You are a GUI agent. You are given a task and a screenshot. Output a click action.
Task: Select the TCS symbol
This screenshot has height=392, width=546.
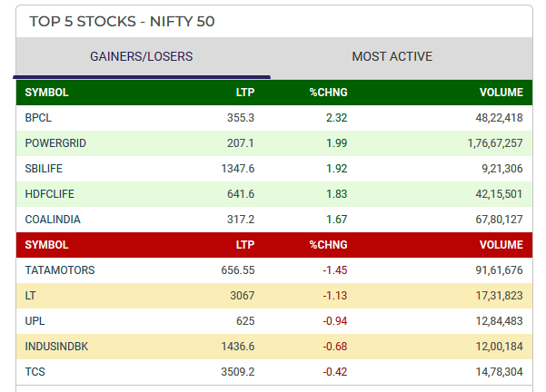[35, 372]
